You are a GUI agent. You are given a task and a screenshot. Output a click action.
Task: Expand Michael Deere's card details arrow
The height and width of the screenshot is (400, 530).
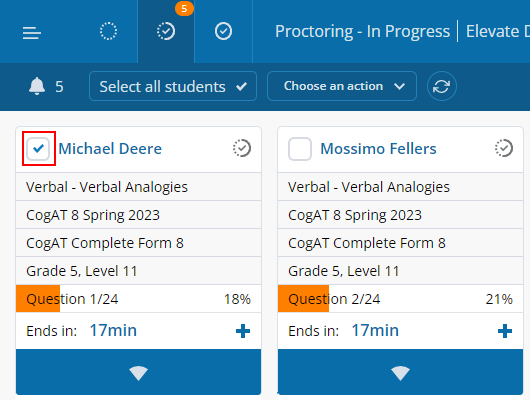[139, 372]
